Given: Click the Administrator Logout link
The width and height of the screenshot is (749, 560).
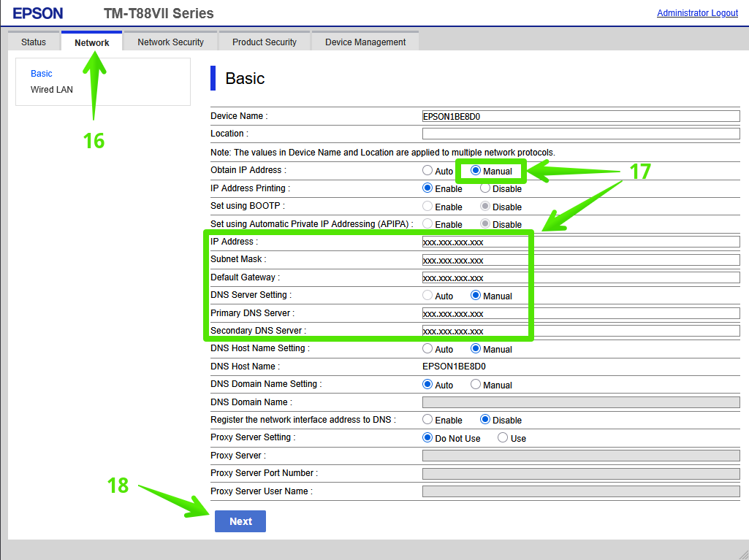Looking at the screenshot, I should click(x=697, y=13).
